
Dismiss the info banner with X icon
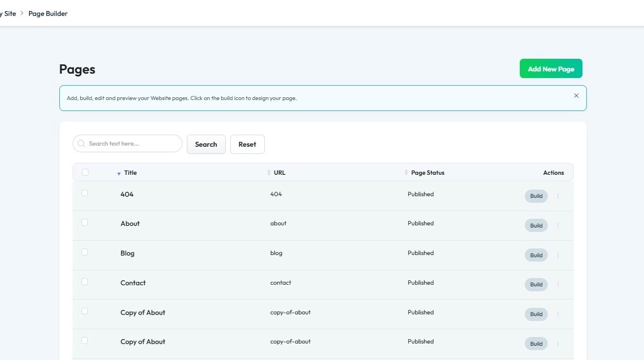point(576,96)
